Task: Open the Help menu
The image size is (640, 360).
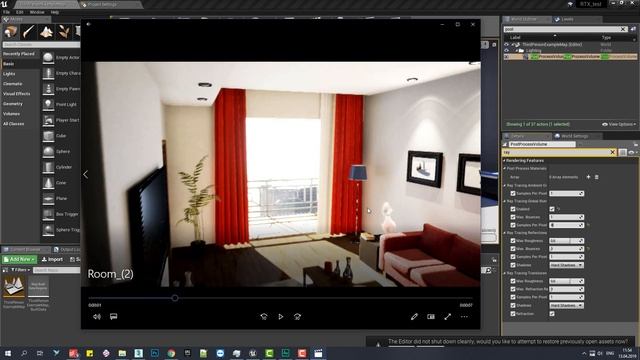Action: [55, 12]
